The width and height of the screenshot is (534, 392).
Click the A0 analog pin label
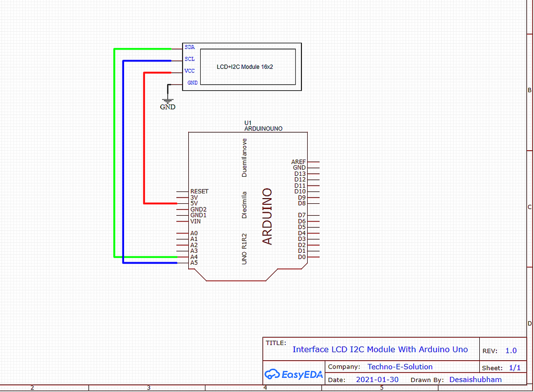click(x=194, y=233)
